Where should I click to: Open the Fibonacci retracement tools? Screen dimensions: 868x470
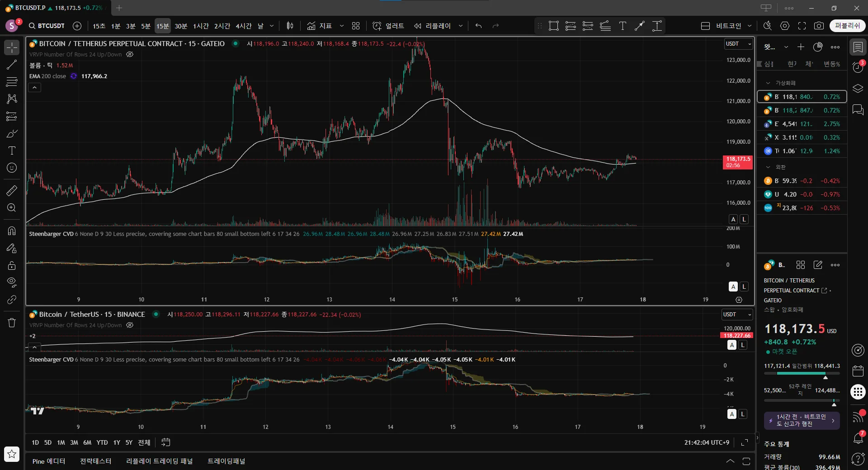[x=12, y=82]
